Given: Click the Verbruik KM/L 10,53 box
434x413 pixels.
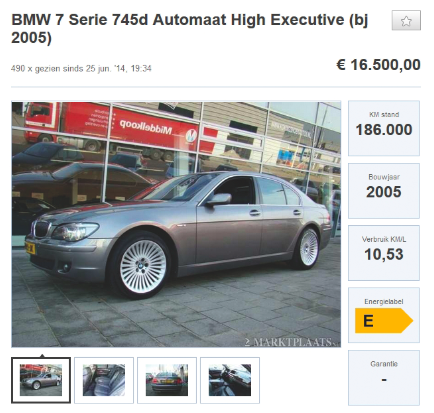Looking at the screenshot, I should [384, 253].
